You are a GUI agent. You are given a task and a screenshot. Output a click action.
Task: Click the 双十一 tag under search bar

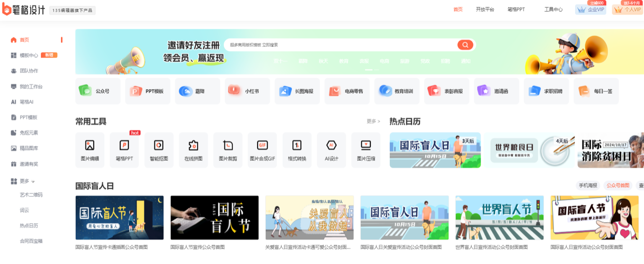[280, 61]
